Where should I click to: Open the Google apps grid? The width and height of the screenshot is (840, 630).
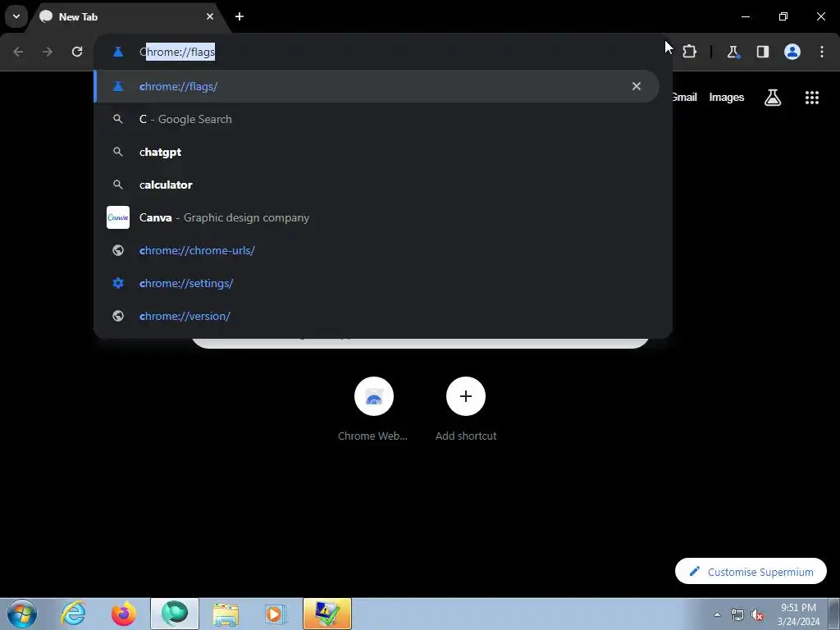(811, 98)
